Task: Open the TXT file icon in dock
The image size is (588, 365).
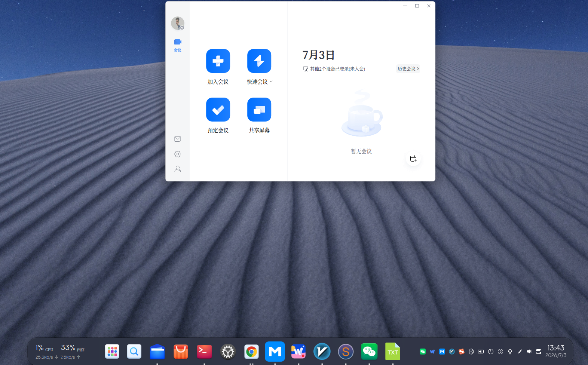Action: pos(393,352)
